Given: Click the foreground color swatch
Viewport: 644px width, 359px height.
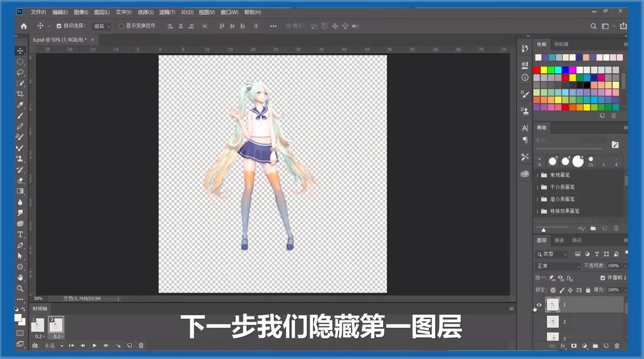Looking at the screenshot, I should tap(18, 318).
